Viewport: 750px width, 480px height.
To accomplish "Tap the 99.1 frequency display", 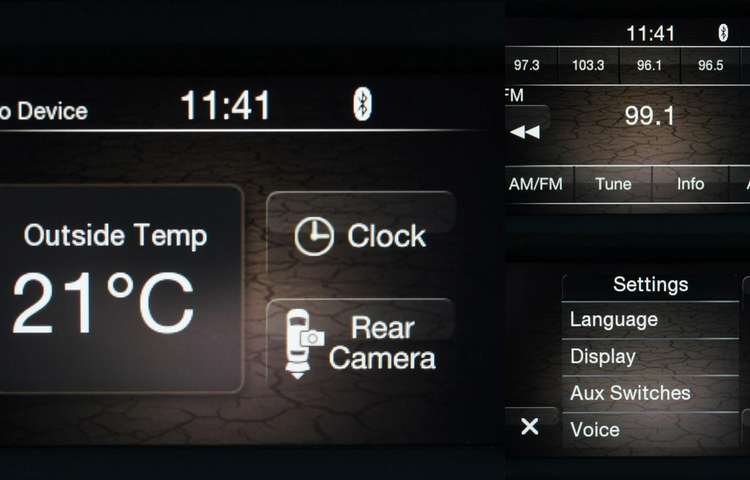I will [650, 116].
